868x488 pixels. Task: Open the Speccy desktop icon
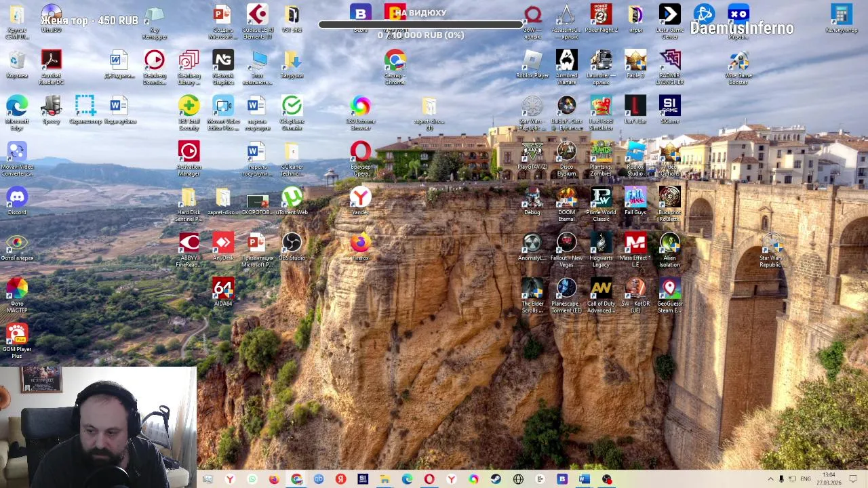(x=52, y=110)
